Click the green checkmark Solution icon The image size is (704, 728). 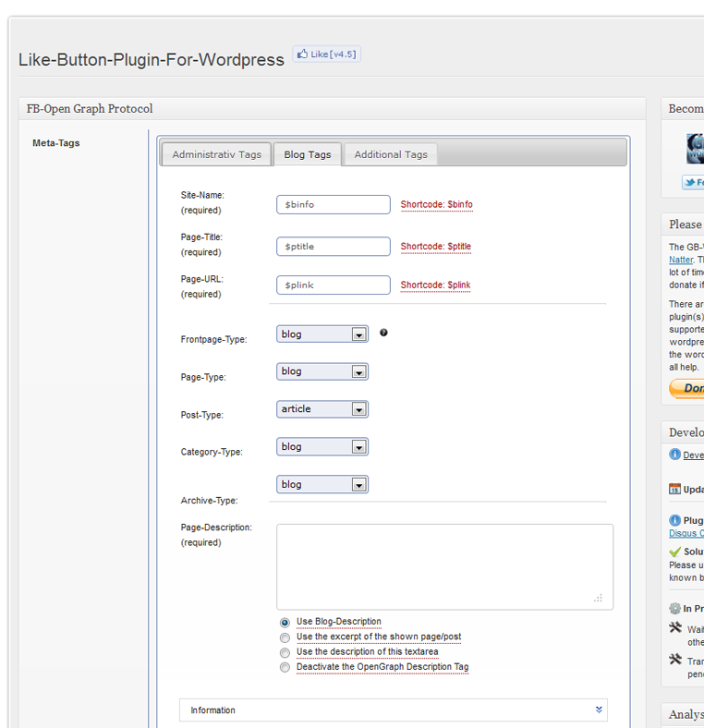(675, 552)
